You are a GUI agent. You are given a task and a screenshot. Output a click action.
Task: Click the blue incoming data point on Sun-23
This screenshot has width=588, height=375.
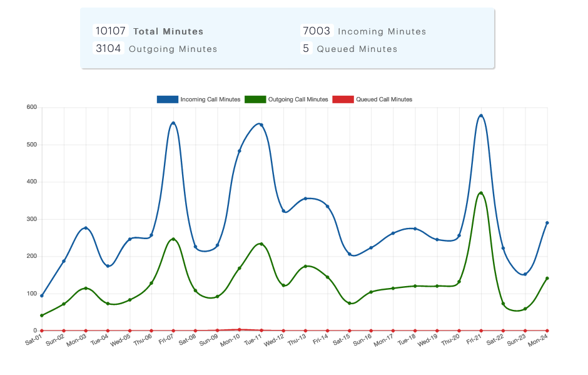click(x=525, y=274)
